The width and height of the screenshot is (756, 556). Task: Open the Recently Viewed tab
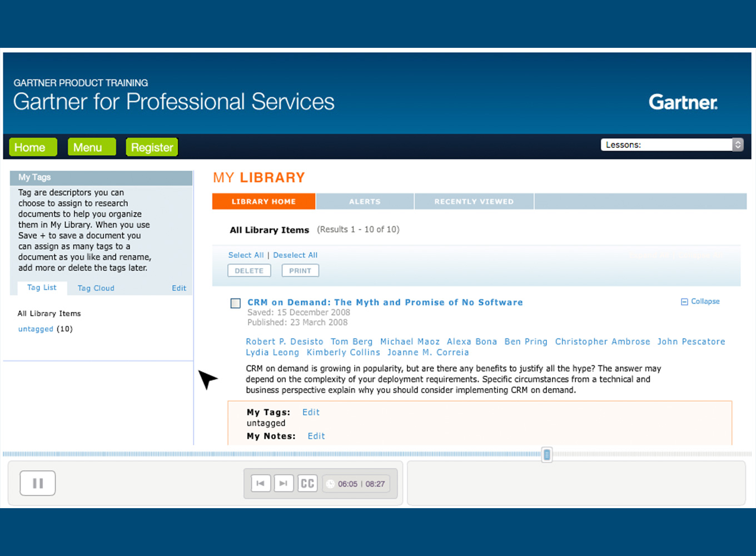(x=474, y=201)
